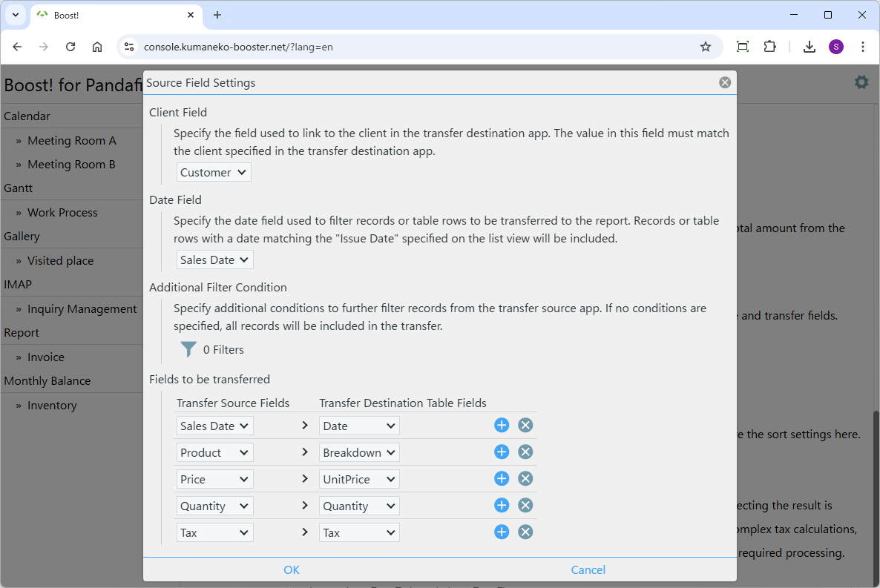Remove the Product to Breakdown mapping row

pos(525,452)
